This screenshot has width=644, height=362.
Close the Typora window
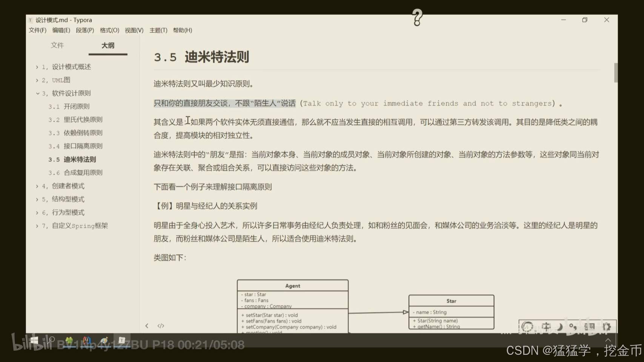(607, 20)
